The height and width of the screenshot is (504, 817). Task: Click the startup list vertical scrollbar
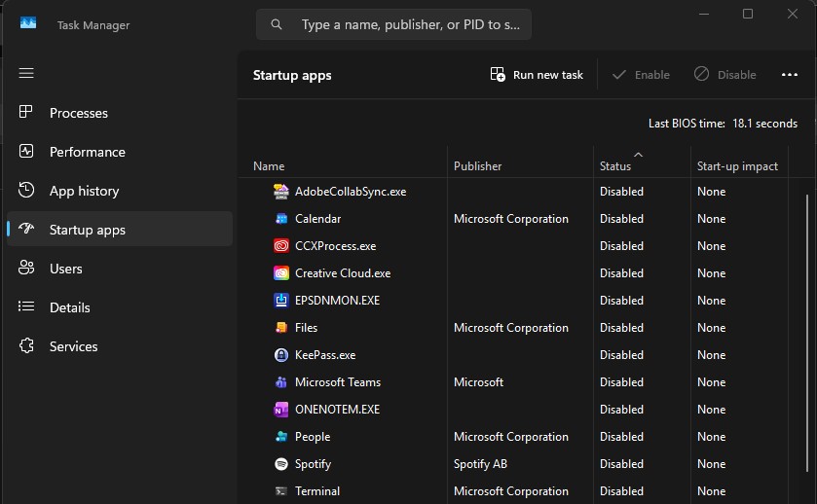coord(806,333)
